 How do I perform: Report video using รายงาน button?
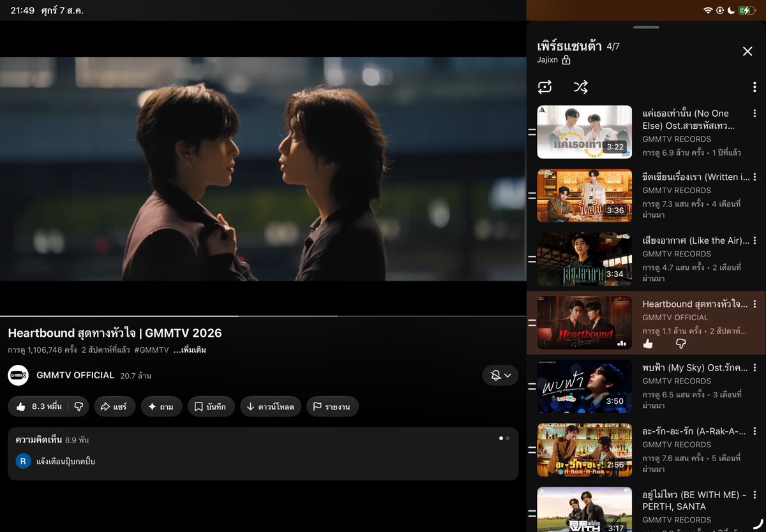pos(333,406)
